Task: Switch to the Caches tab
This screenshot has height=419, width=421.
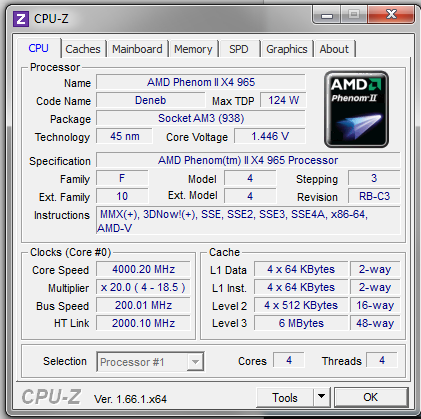Action: pos(83,49)
